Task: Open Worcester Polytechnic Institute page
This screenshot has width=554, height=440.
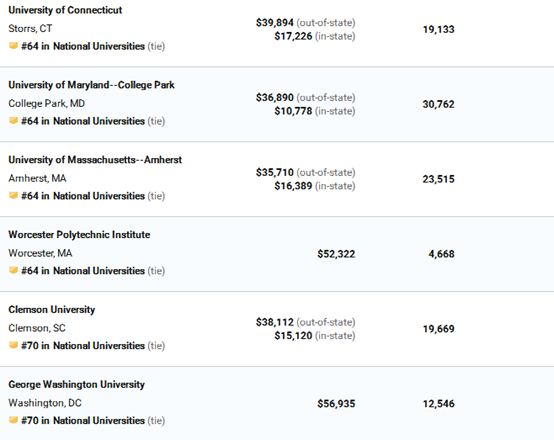Action: pyautogui.click(x=79, y=235)
